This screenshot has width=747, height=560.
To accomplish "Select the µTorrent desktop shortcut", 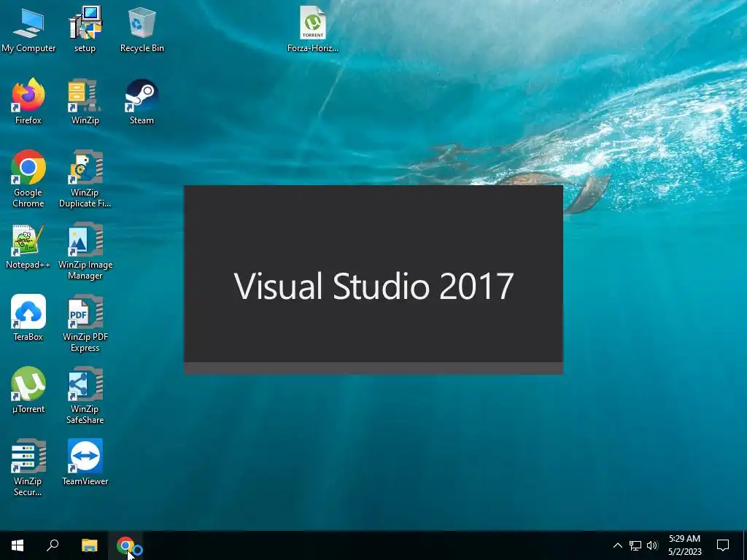I will pyautogui.click(x=28, y=391).
